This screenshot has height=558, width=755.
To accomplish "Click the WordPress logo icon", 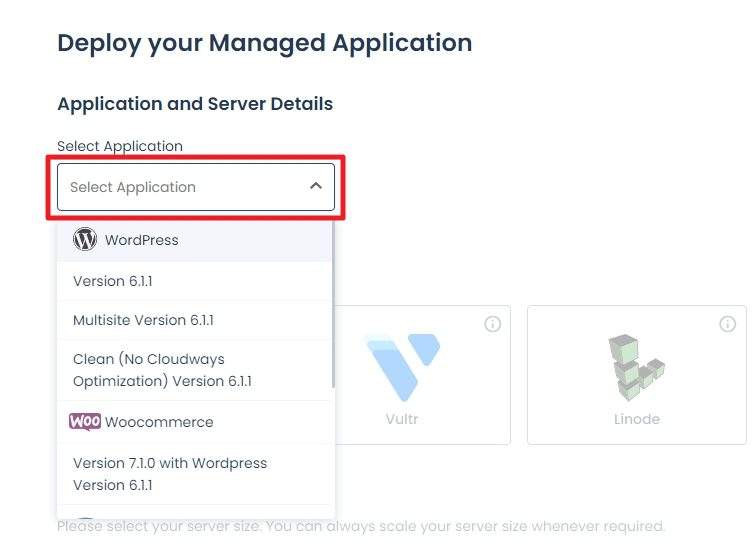I will coord(85,239).
